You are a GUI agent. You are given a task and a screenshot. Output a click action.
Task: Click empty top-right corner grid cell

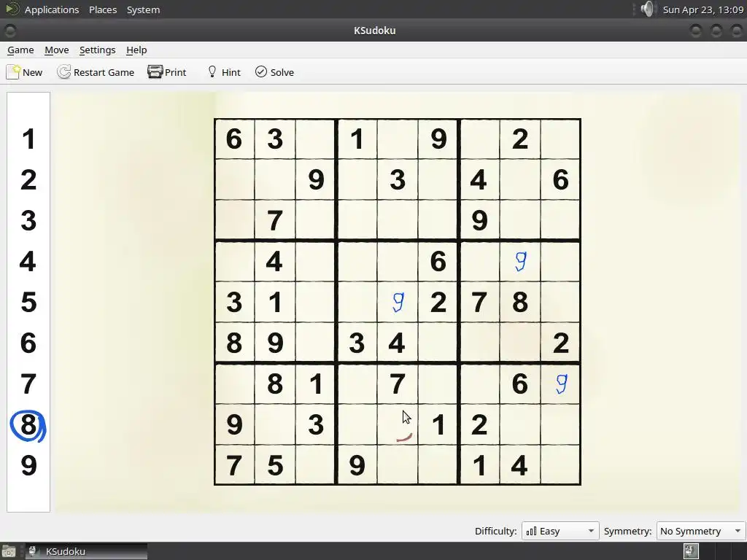coord(561,139)
